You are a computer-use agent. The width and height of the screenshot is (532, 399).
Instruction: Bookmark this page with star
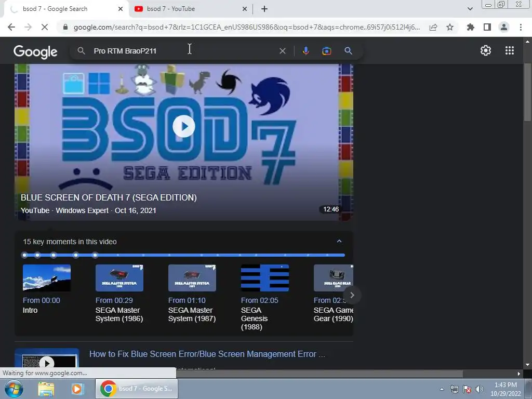click(450, 27)
